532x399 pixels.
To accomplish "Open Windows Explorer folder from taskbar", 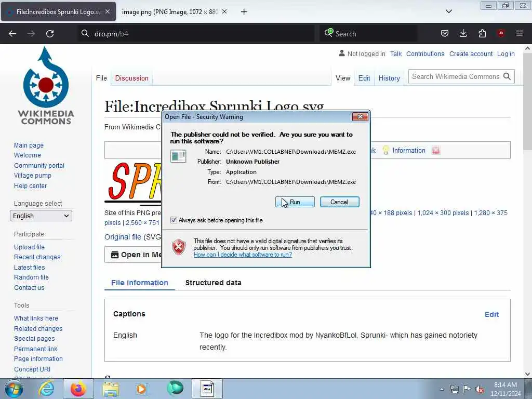I will pyautogui.click(x=111, y=389).
